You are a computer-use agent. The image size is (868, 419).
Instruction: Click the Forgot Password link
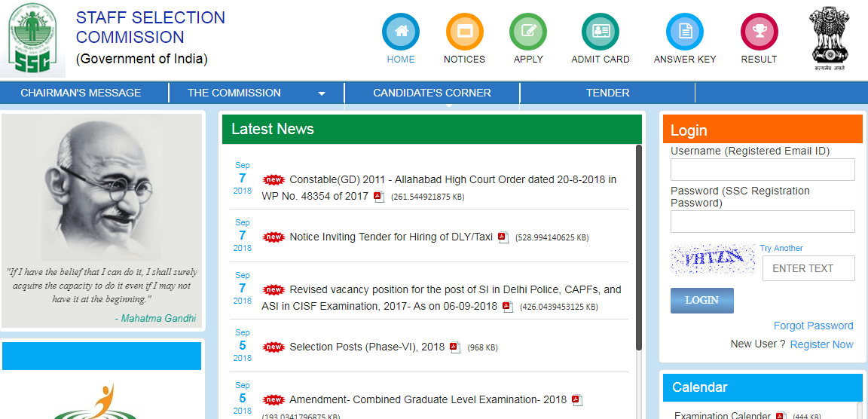[x=813, y=326]
